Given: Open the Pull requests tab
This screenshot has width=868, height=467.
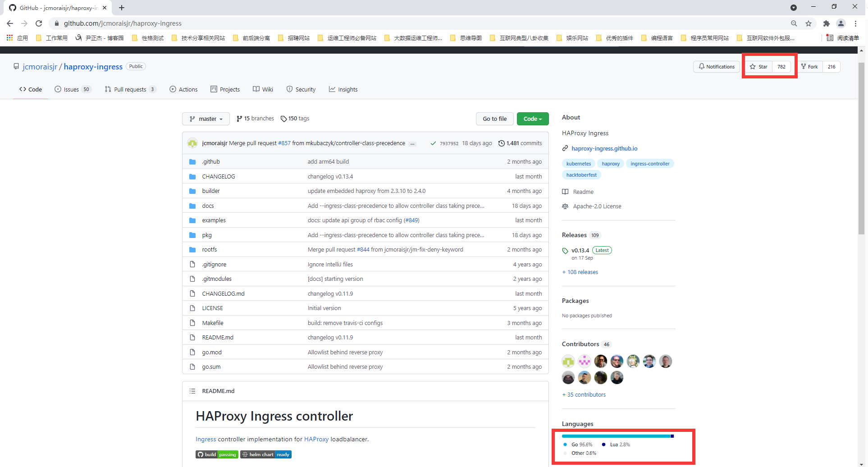Looking at the screenshot, I should pyautogui.click(x=130, y=90).
